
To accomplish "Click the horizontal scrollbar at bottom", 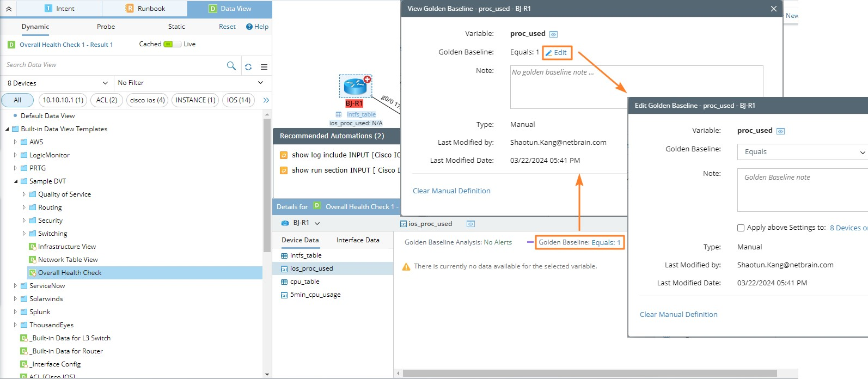I will [x=589, y=374].
